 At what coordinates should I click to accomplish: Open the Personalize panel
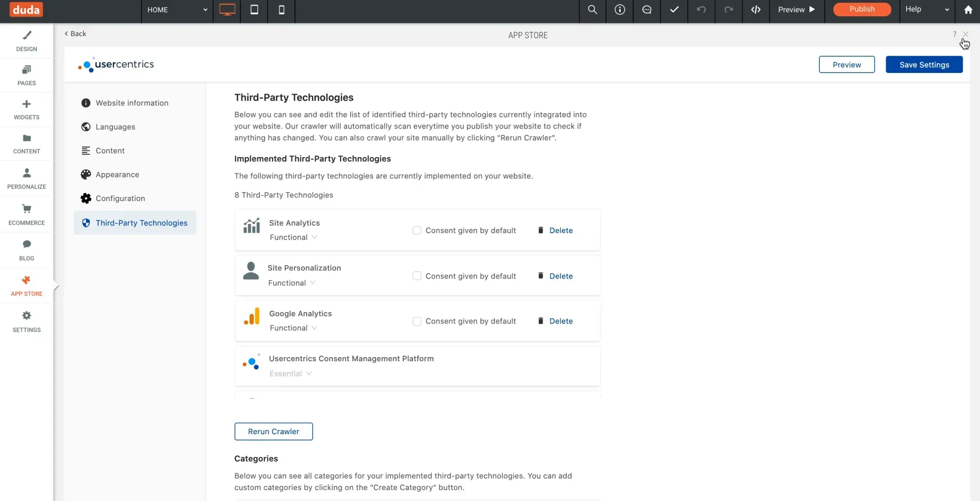pyautogui.click(x=27, y=179)
